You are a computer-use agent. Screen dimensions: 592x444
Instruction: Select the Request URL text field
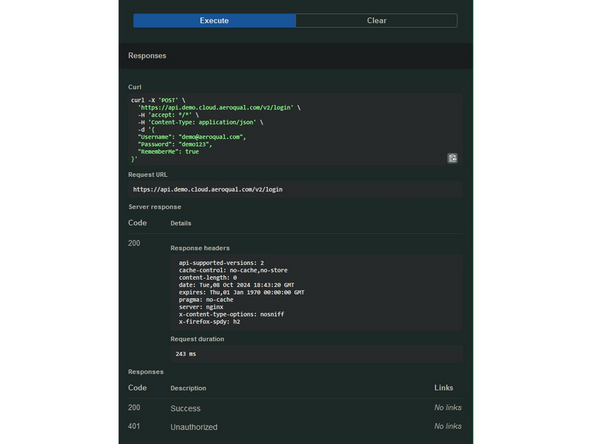coord(295,189)
